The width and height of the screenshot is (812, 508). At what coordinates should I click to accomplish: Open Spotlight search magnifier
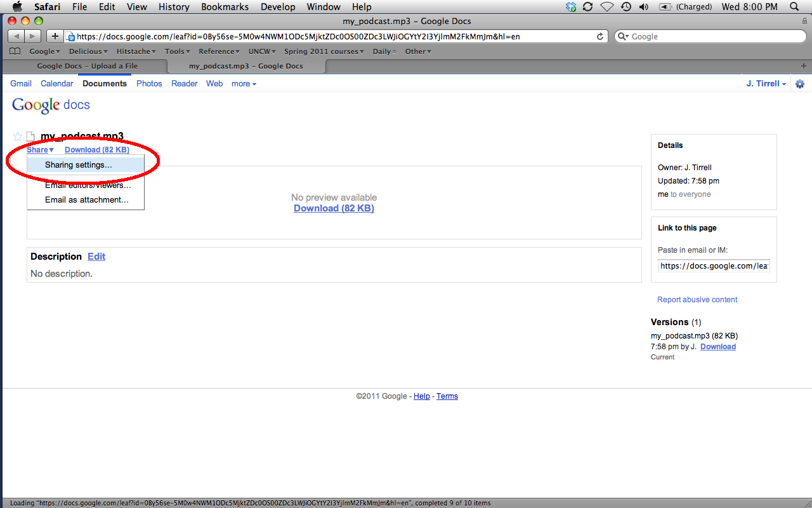794,7
